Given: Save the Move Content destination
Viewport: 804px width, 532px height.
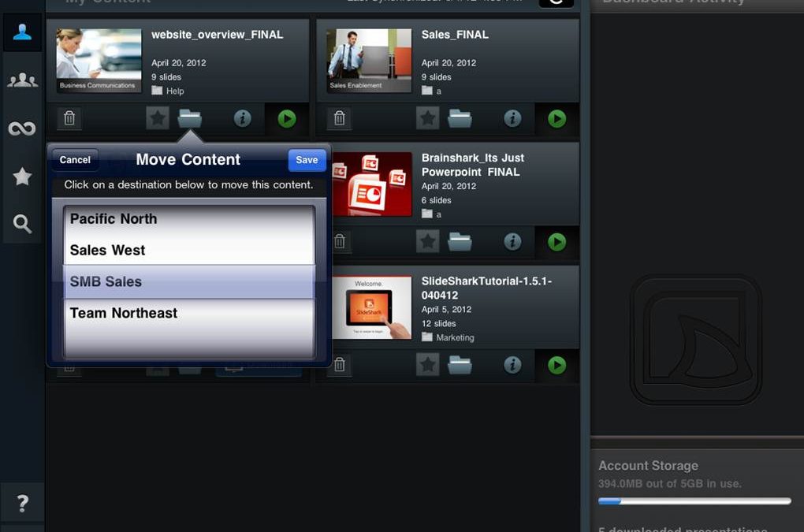Looking at the screenshot, I should coord(307,160).
